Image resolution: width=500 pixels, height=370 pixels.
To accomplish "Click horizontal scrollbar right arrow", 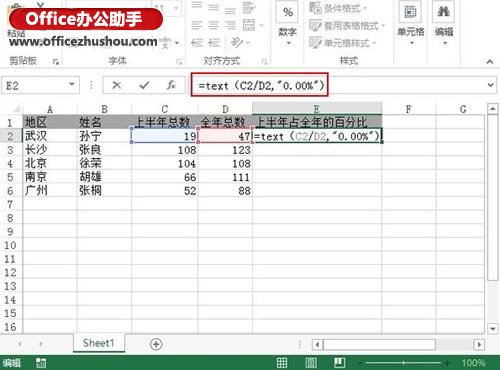I will coord(479,344).
